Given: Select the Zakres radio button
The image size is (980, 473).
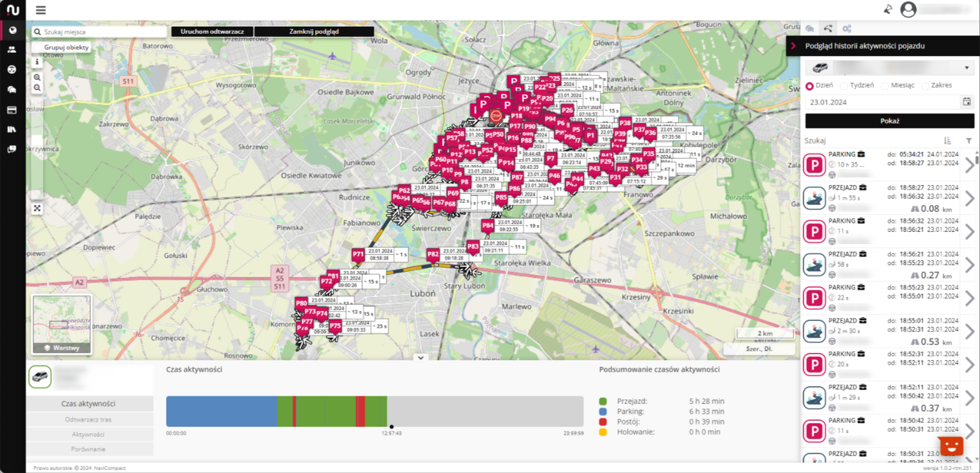Looking at the screenshot, I should tap(925, 86).
